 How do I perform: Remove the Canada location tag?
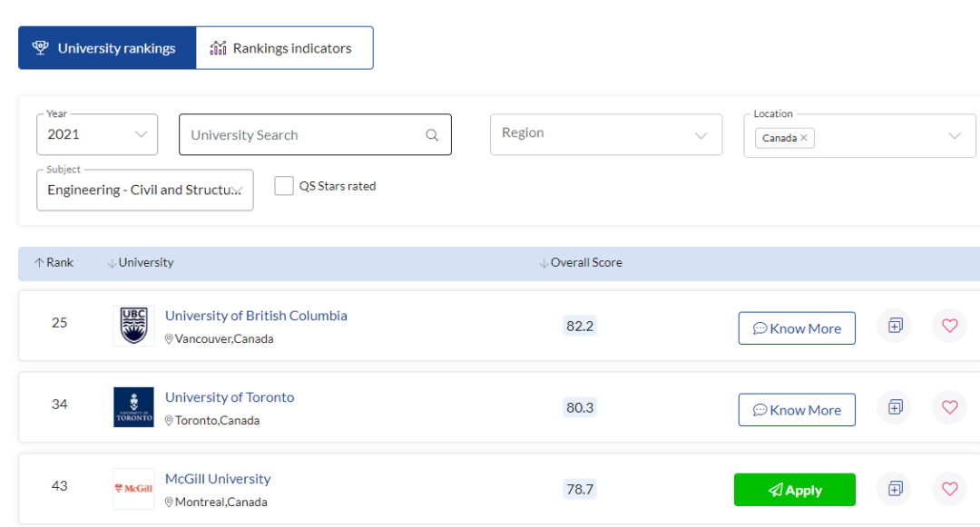(804, 138)
